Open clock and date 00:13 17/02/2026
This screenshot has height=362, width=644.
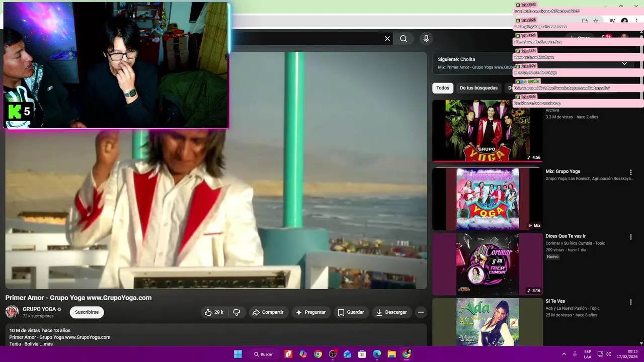628,354
